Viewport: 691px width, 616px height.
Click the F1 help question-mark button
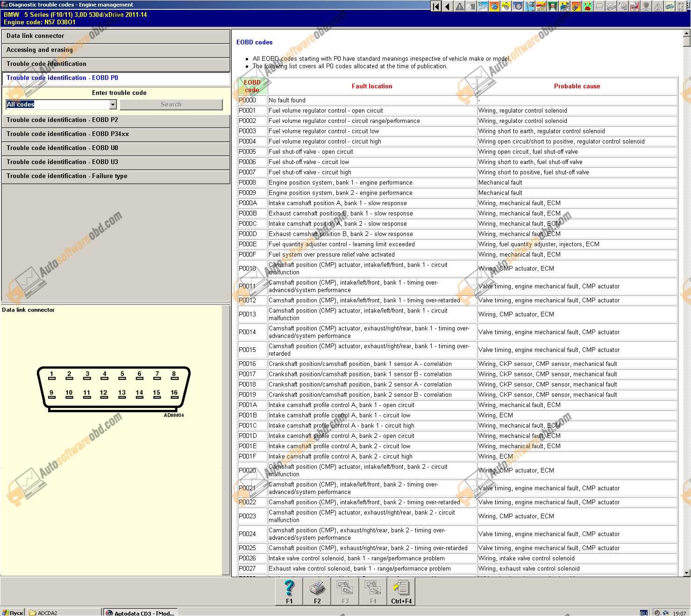289,592
